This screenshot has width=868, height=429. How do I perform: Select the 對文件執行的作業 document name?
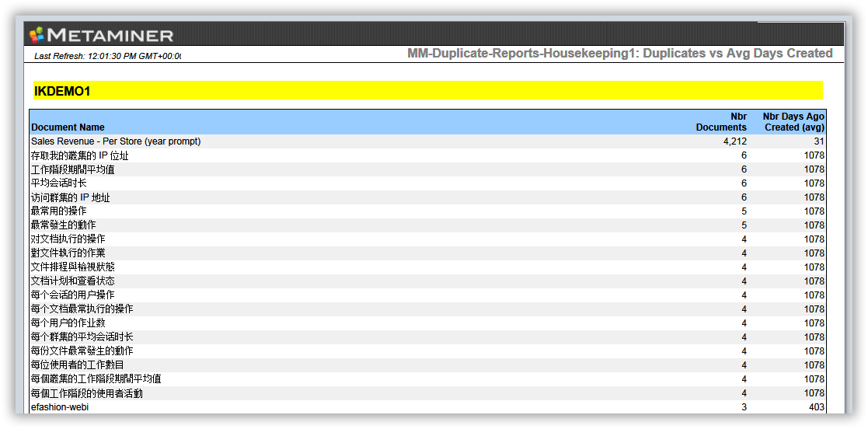(68, 253)
